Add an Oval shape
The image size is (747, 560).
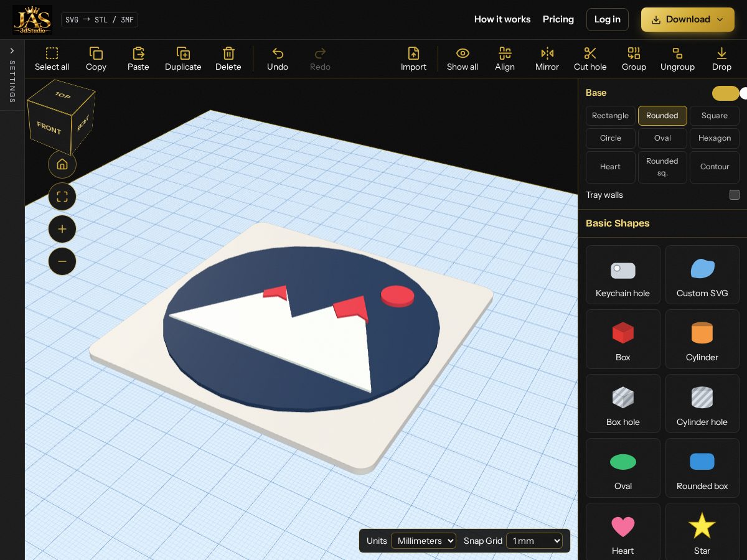pyautogui.click(x=622, y=468)
